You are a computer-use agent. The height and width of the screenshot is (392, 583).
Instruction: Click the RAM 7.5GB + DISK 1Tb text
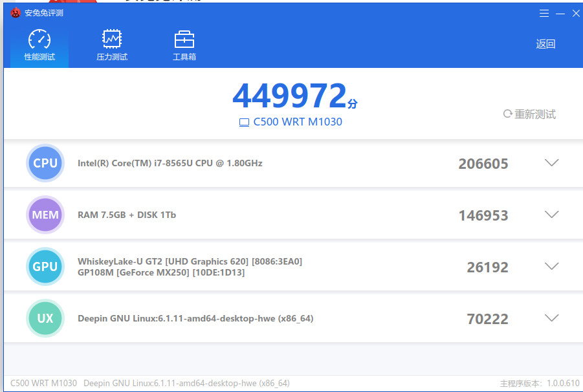pyautogui.click(x=127, y=215)
